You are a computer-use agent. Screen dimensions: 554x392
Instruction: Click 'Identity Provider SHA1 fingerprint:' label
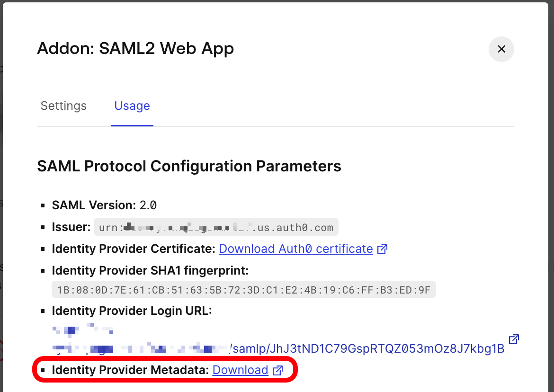click(150, 270)
